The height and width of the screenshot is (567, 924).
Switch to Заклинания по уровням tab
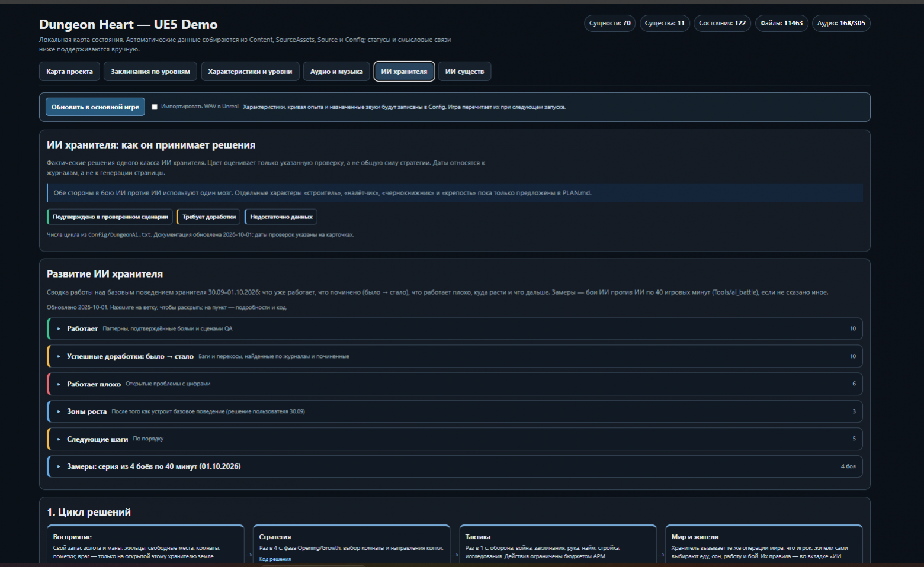(x=150, y=72)
